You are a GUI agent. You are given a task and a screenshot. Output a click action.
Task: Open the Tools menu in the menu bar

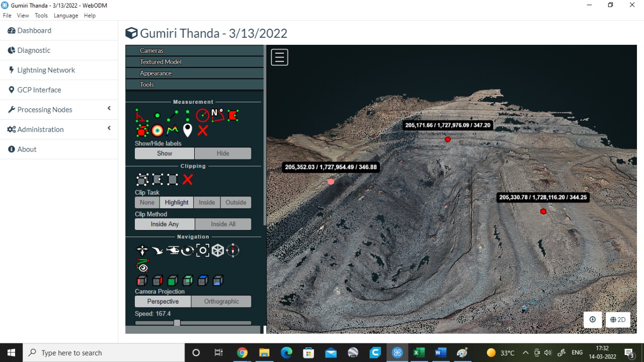coord(41,15)
